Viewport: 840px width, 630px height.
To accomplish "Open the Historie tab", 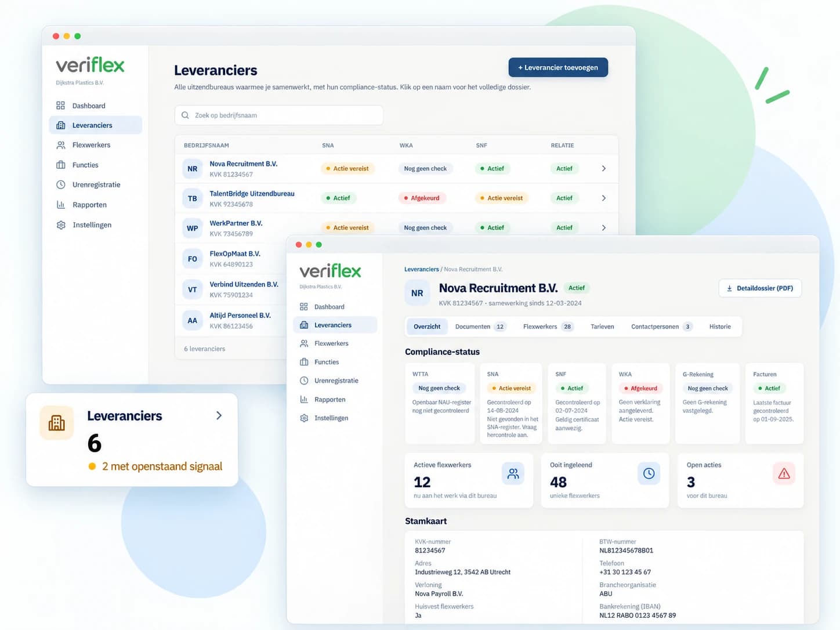I will pos(720,327).
